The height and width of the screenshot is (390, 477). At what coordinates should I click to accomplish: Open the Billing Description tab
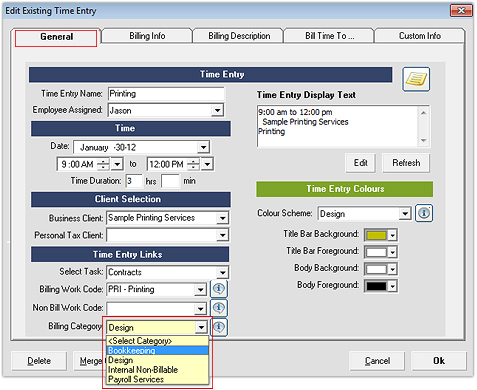tap(239, 36)
